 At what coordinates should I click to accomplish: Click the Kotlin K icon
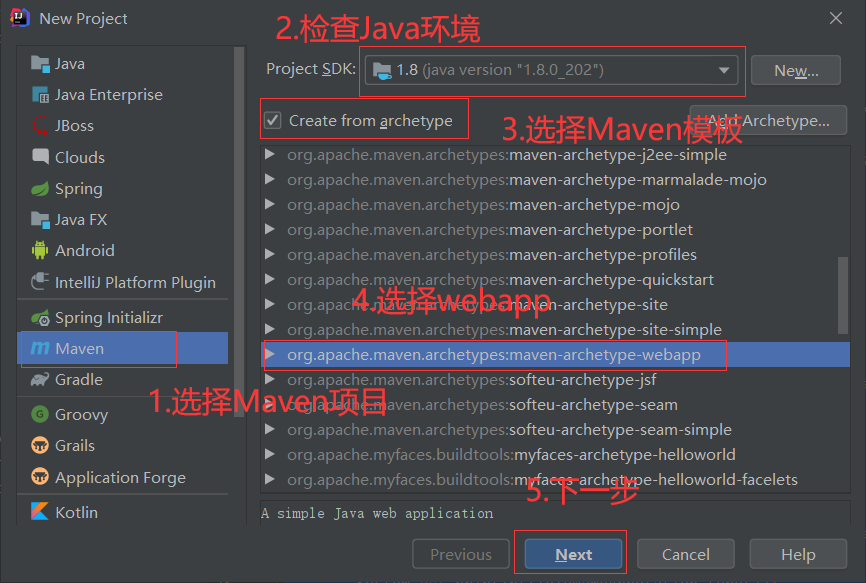coord(40,511)
